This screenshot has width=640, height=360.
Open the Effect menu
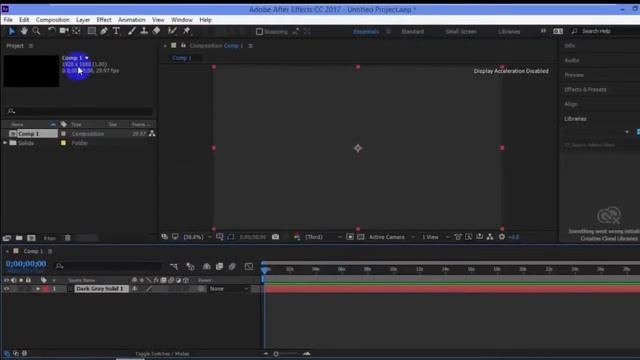click(x=104, y=20)
